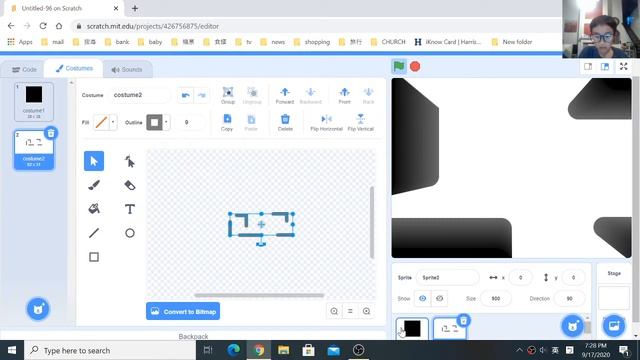Click the canvas horizontal scrollbar
This screenshot has height=360, width=640.
[x=259, y=295]
